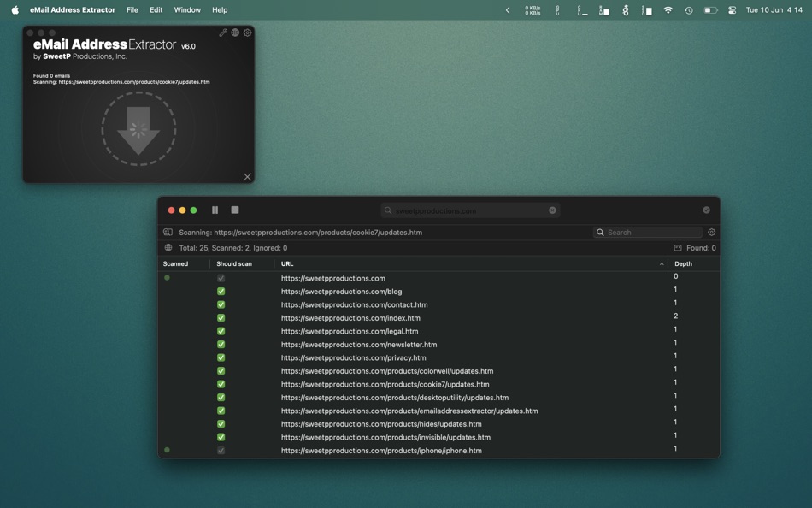
Task: Uncheck should-scan for contact.htm
Action: (x=221, y=304)
